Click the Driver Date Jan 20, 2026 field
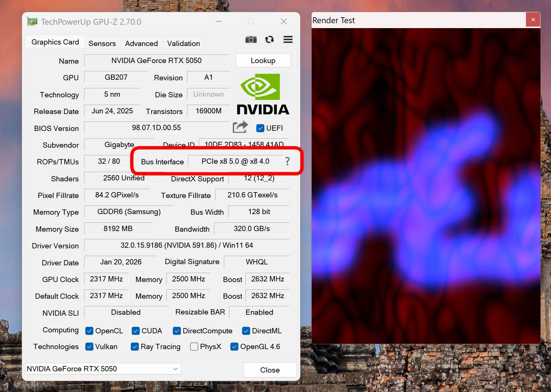The height and width of the screenshot is (392, 551). point(121,262)
